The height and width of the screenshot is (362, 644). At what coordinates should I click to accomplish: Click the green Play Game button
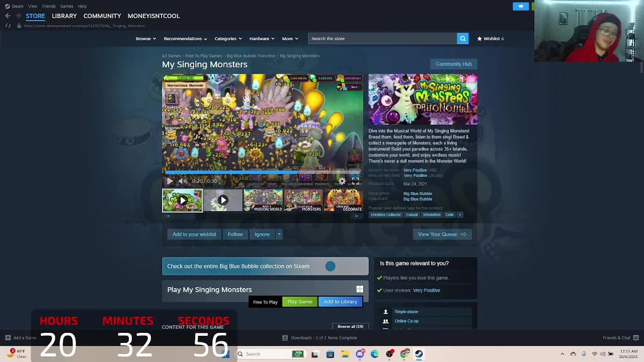pyautogui.click(x=300, y=302)
